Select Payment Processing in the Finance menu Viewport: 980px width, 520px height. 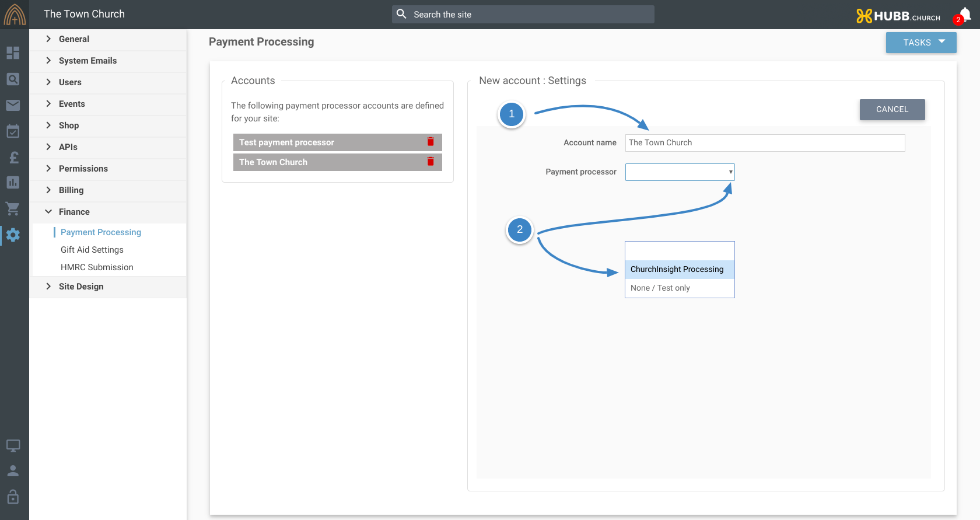pyautogui.click(x=101, y=232)
